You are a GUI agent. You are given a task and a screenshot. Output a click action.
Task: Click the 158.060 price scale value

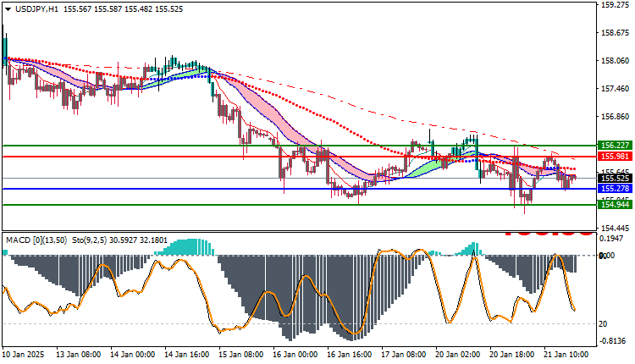[616, 61]
